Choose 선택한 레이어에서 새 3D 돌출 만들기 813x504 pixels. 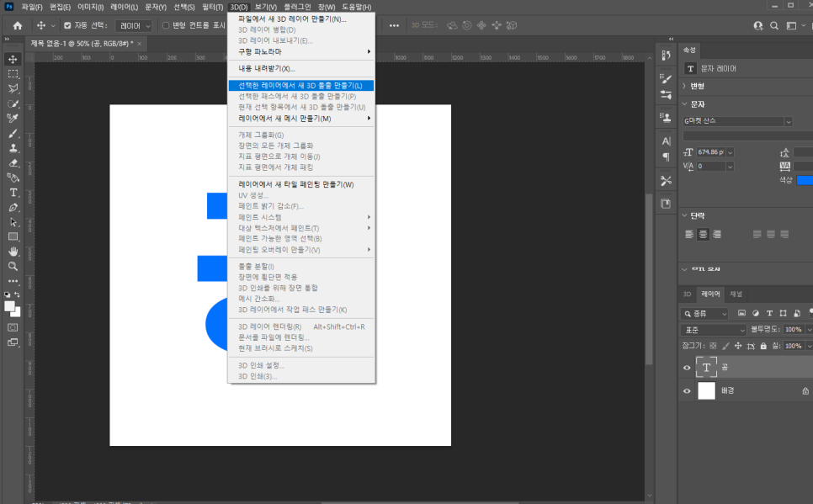click(300, 86)
